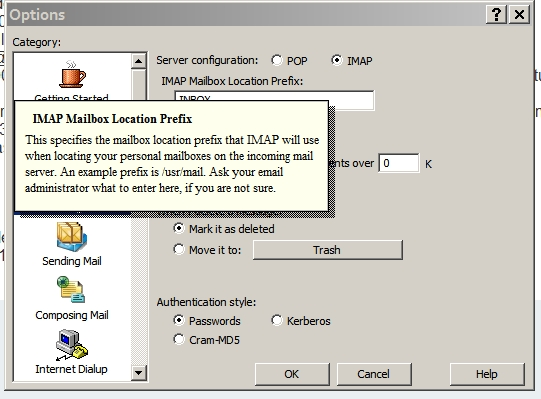
Task: Choose Mark it as deleted option
Action: [179, 228]
